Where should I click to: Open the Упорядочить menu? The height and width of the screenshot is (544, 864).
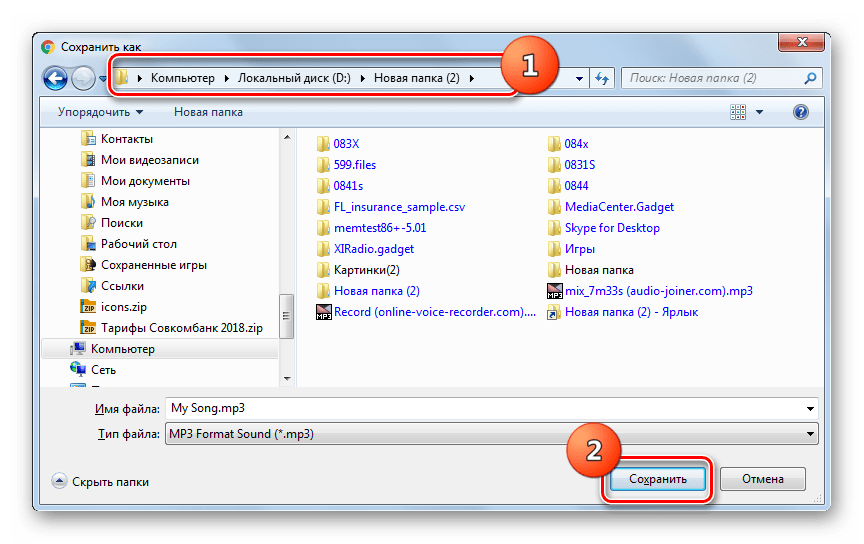[100, 112]
